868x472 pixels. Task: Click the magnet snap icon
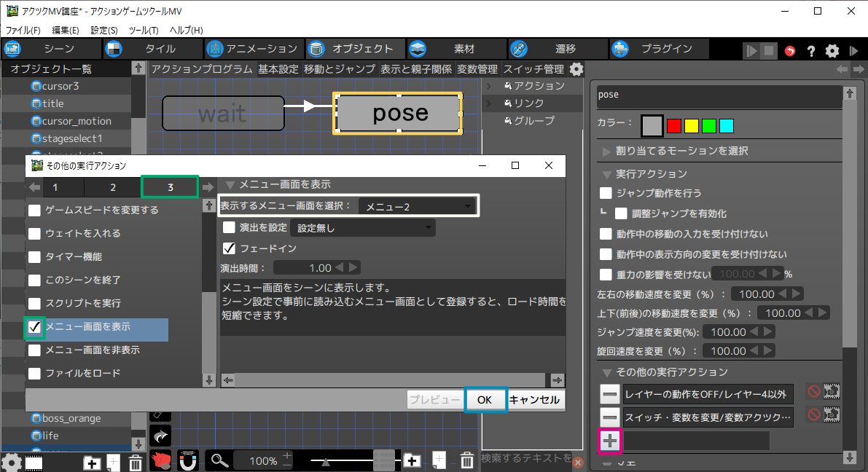pyautogui.click(x=188, y=460)
